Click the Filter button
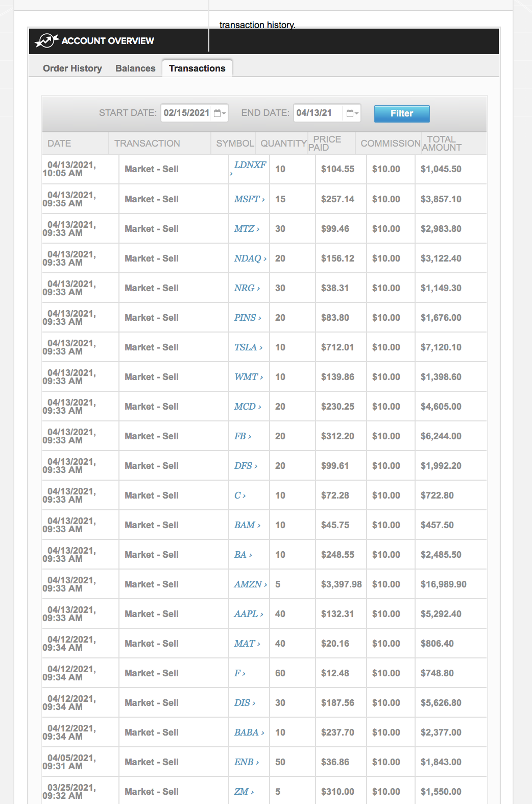 click(401, 113)
